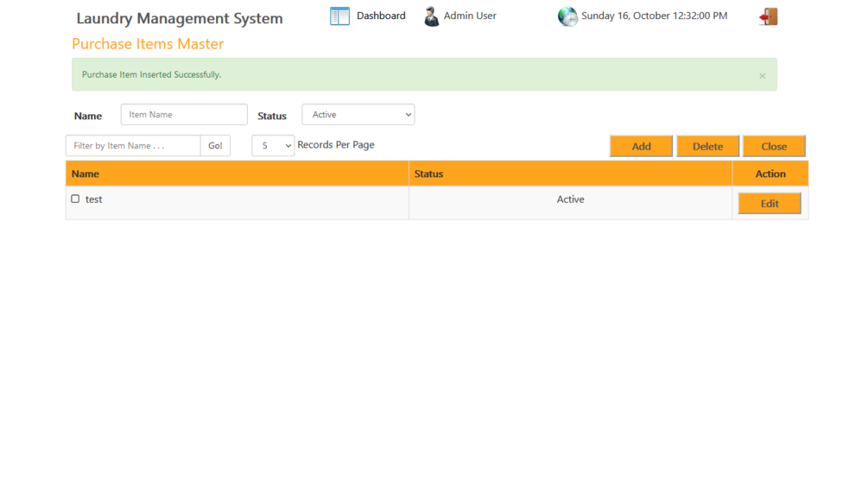Viewport: 868px width, 488px height.
Task: Click the Admin User avatar icon
Action: pyautogui.click(x=431, y=16)
